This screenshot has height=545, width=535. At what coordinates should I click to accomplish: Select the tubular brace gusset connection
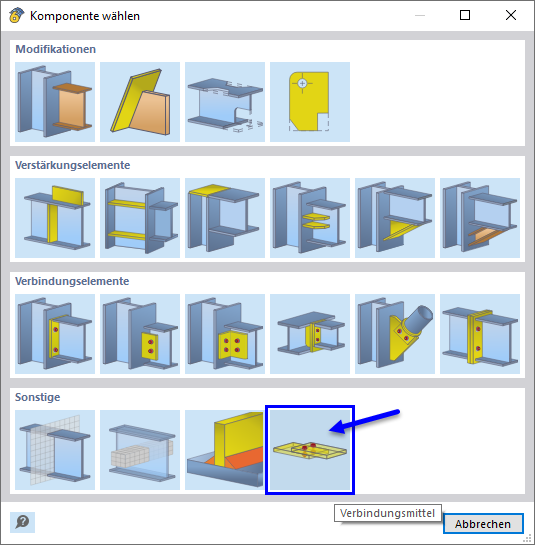click(x=395, y=334)
